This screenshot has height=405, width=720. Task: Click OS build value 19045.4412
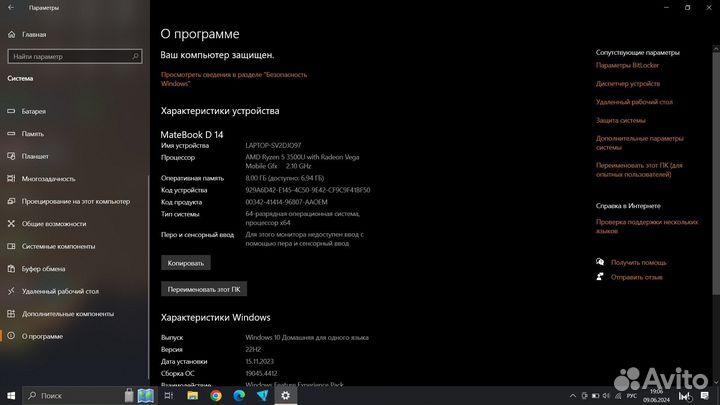pyautogui.click(x=261, y=373)
